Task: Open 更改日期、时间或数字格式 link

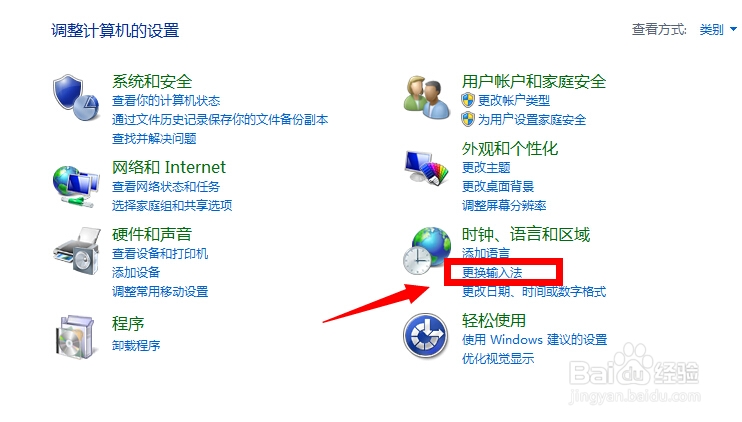Action: pyautogui.click(x=534, y=291)
